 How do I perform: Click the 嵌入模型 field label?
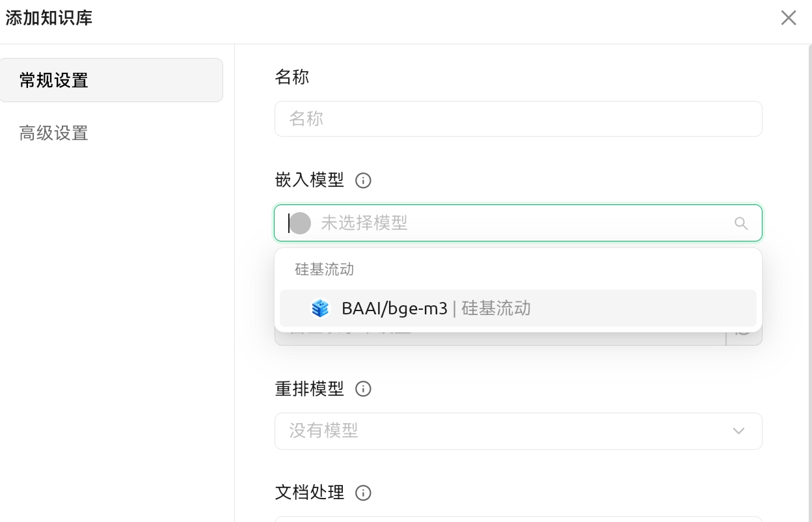point(310,180)
